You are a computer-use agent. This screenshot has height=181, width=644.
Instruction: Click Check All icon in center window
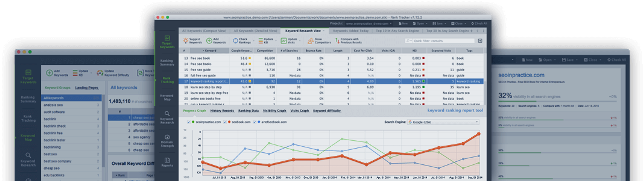[472, 23]
